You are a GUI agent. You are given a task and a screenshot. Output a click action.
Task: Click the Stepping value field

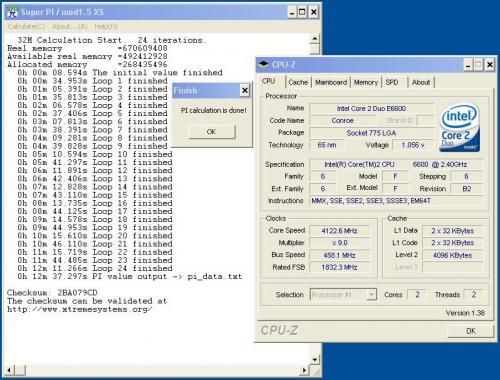467,176
